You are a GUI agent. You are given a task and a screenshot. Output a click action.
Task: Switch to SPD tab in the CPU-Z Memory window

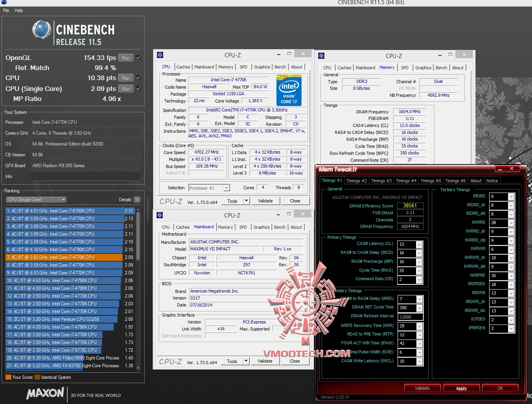(404, 68)
